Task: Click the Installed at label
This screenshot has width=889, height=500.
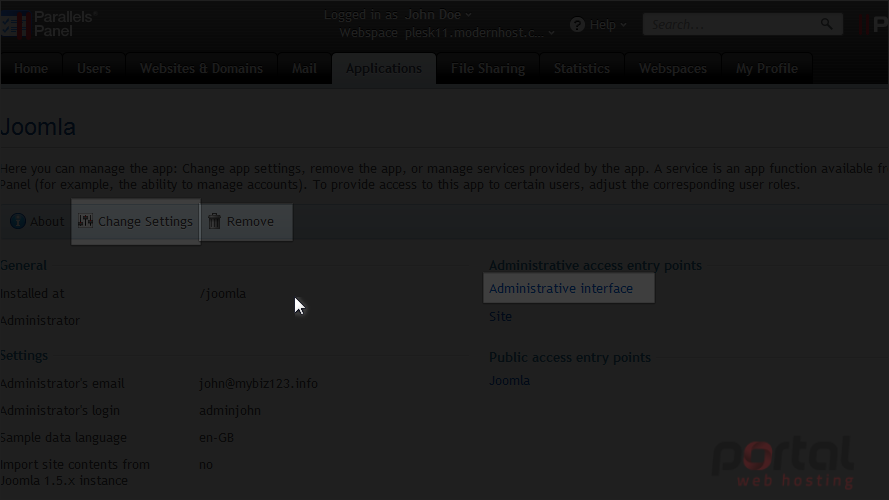Action: (x=32, y=294)
